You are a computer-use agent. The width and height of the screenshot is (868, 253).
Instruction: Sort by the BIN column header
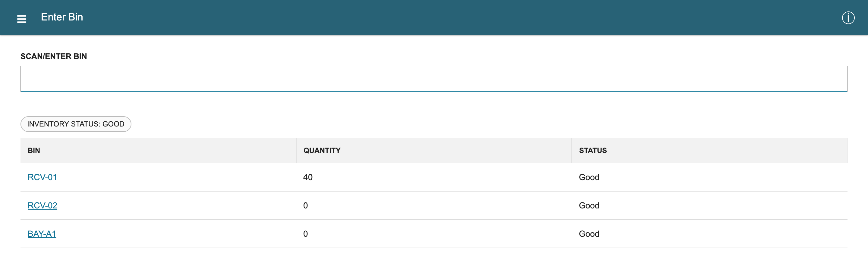tap(34, 151)
